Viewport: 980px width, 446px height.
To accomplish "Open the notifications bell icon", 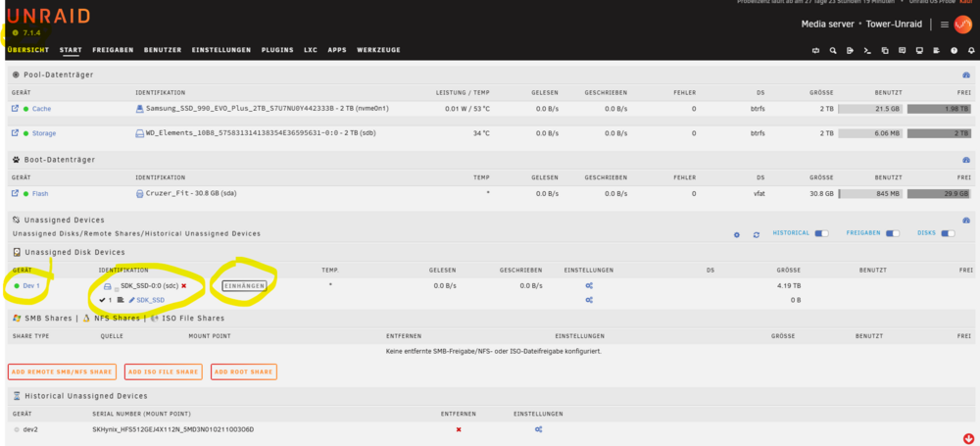I will point(971,51).
